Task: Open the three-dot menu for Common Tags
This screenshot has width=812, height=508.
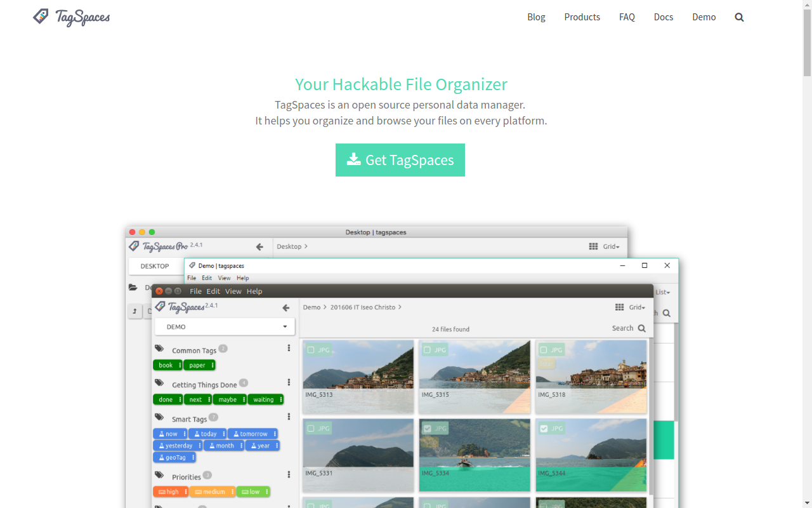Action: [x=289, y=348]
